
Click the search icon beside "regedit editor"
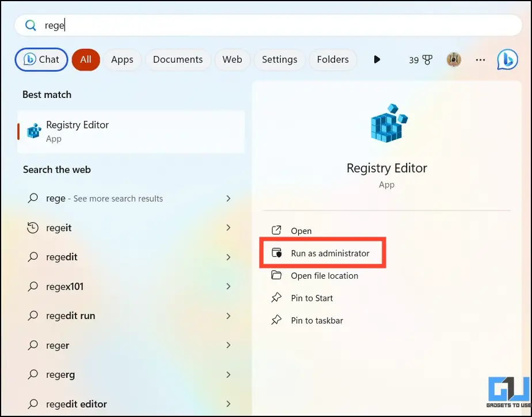click(33, 404)
